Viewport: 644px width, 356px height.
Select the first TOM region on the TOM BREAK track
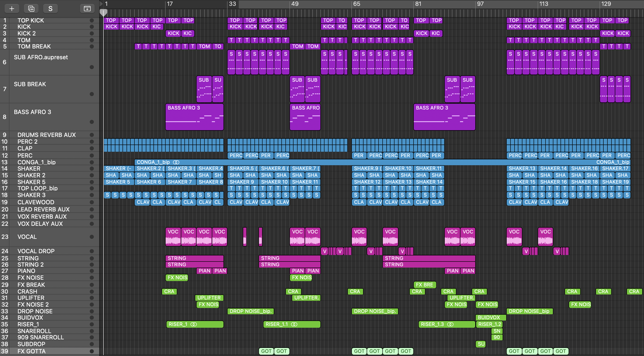pos(204,46)
